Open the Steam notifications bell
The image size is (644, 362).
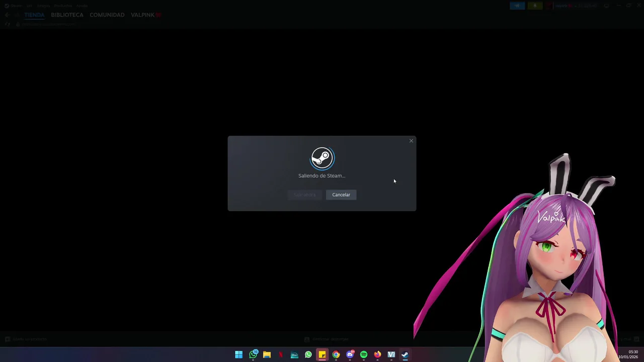pos(535,6)
